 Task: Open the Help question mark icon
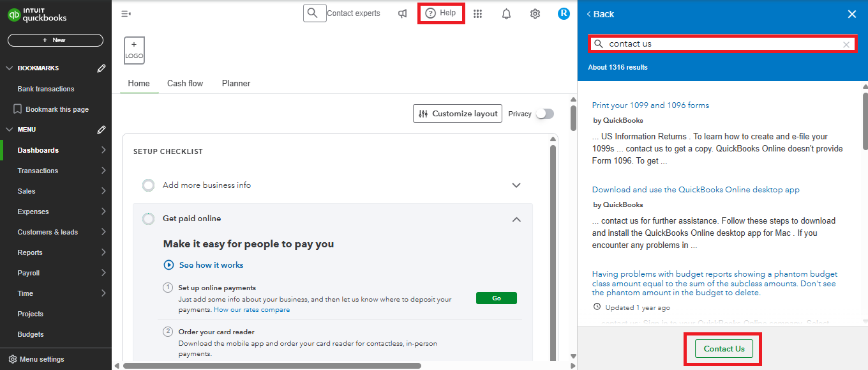tap(431, 13)
